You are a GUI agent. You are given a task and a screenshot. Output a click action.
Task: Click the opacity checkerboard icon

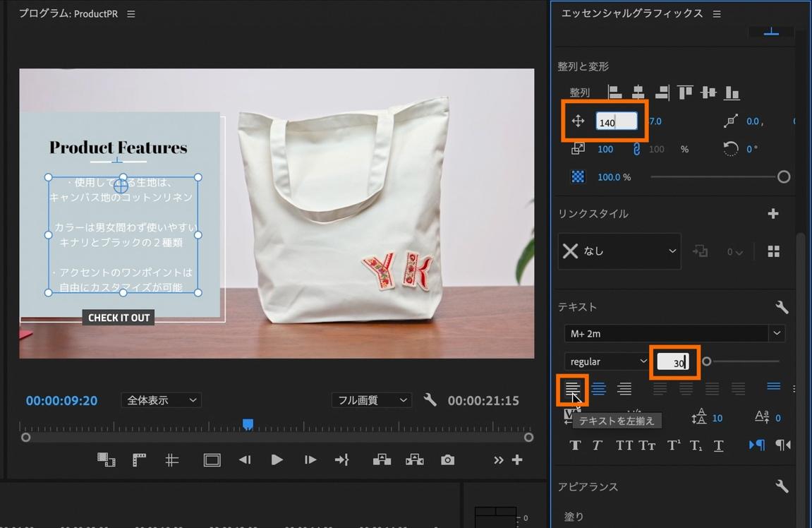click(577, 176)
